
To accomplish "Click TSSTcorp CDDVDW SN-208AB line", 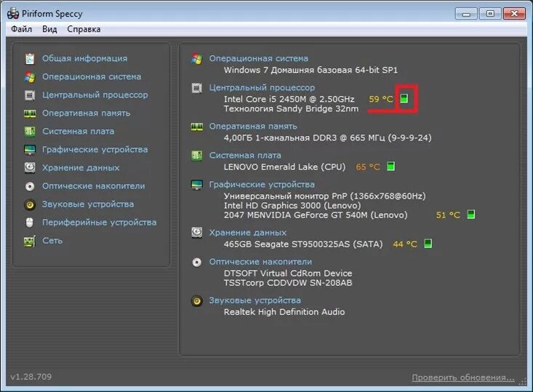I will [288, 283].
